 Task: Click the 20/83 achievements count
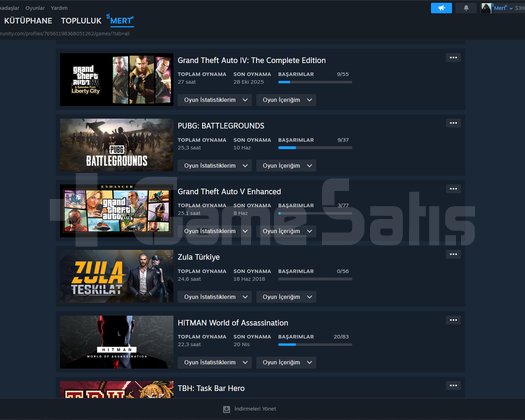pos(341,337)
